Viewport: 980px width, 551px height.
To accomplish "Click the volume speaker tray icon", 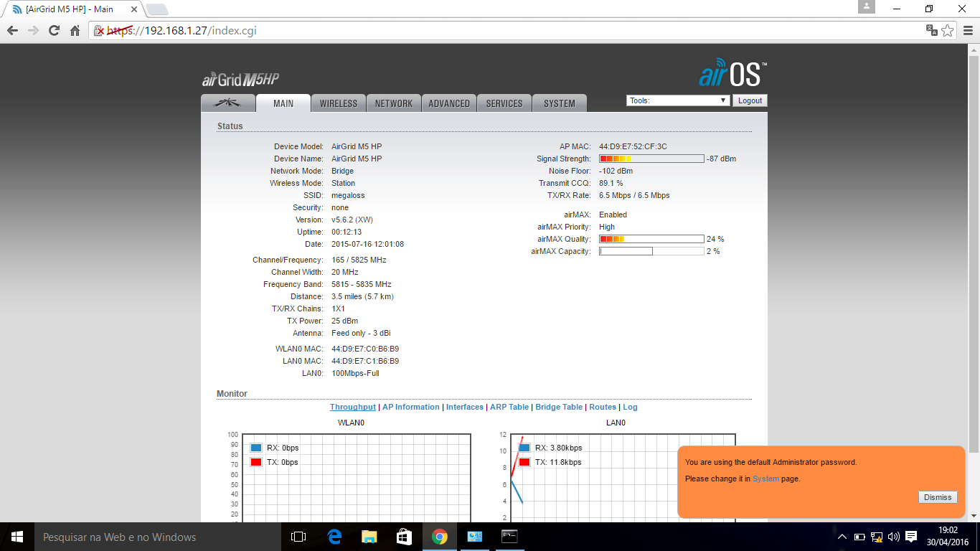I will [x=894, y=537].
